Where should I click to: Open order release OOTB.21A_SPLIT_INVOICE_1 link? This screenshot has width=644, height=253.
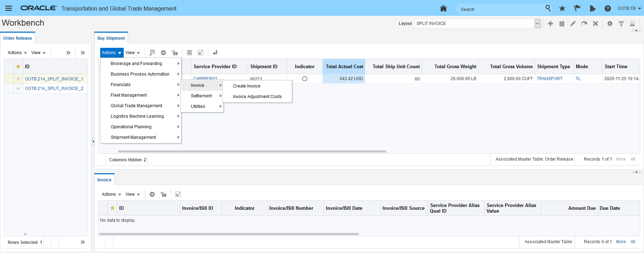[x=54, y=79]
